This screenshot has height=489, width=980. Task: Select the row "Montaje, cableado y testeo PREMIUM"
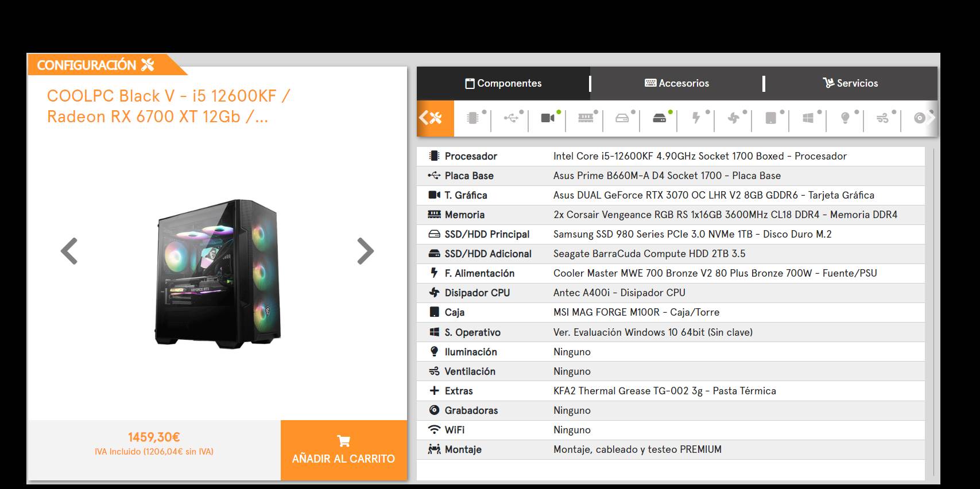coord(671,449)
